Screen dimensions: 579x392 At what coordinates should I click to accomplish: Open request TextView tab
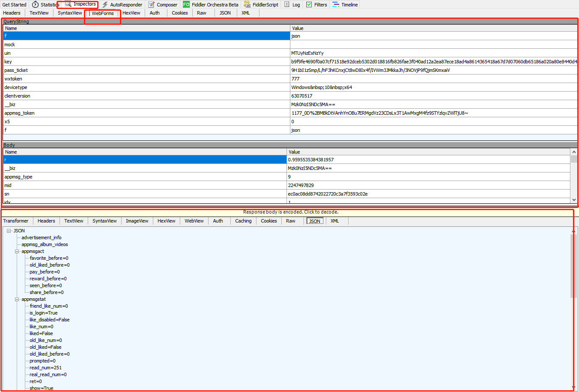point(39,13)
